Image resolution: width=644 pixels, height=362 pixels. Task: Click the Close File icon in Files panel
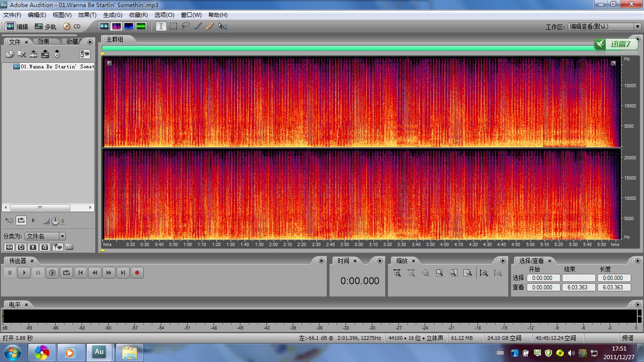click(22, 54)
